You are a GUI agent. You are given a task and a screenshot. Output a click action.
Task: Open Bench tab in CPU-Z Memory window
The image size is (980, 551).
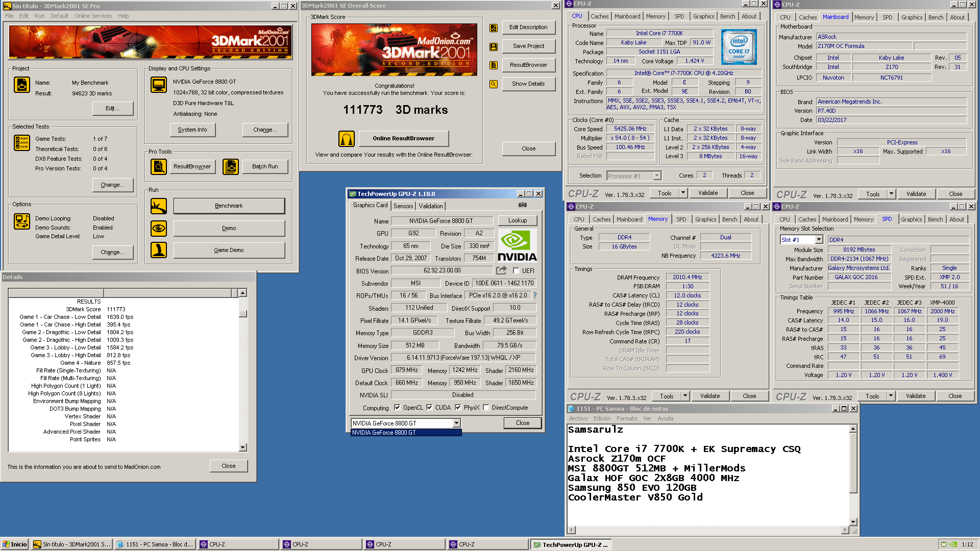(x=729, y=219)
